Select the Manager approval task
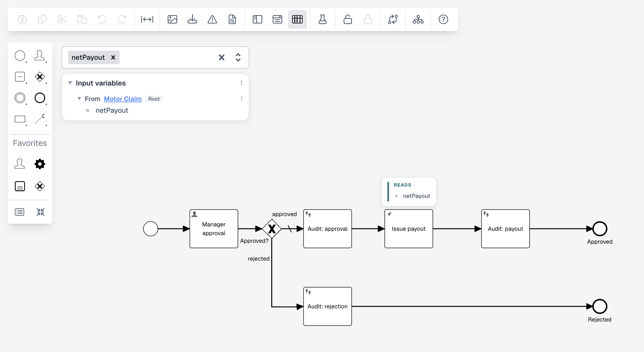Viewport: 644px width, 352px height. tap(214, 229)
